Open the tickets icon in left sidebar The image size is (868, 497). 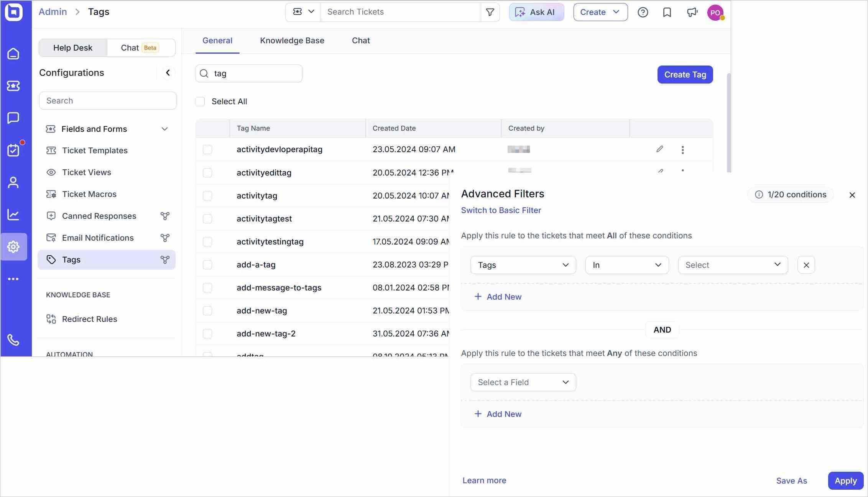(13, 86)
